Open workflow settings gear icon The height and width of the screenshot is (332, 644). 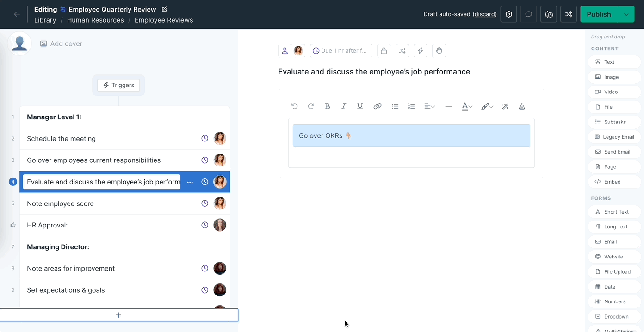[509, 14]
